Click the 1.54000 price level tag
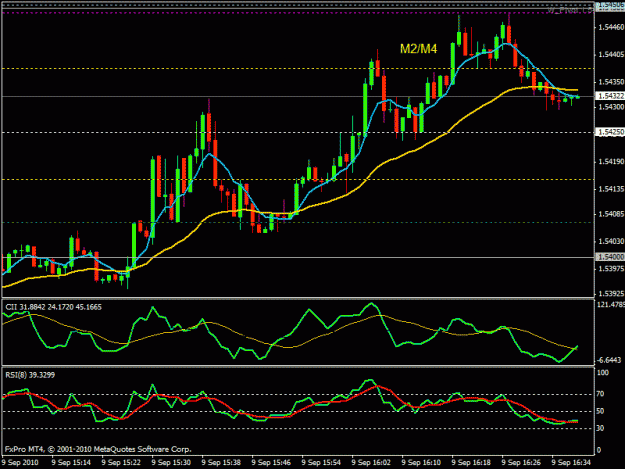625x469 pixels. tap(610, 257)
